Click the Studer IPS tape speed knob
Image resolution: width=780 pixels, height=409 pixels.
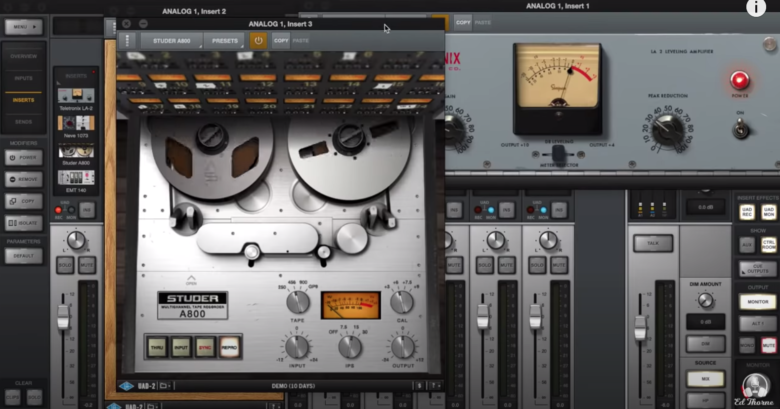coord(350,345)
